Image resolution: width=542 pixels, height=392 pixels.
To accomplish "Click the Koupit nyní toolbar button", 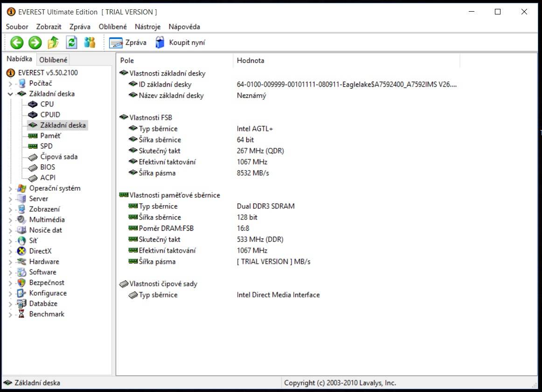I will click(180, 42).
